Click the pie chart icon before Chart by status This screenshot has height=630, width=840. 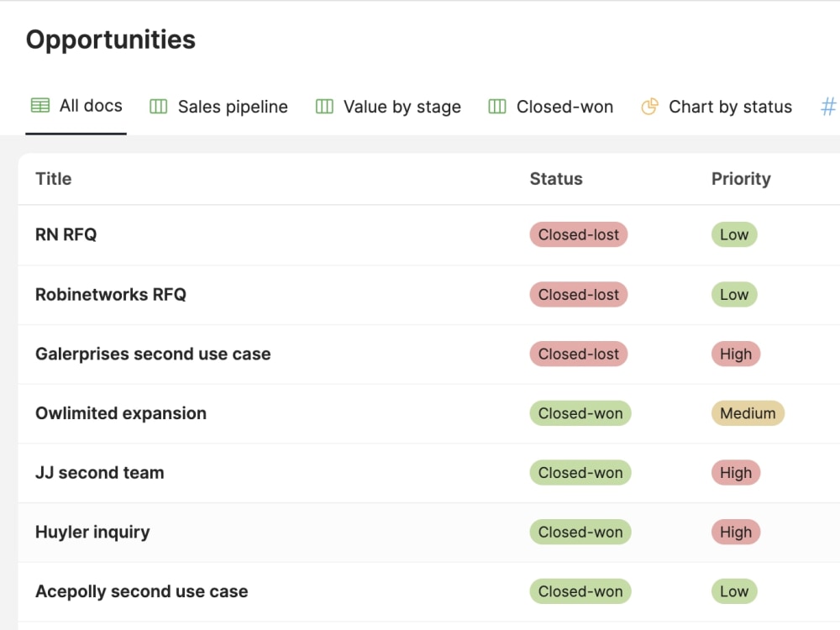tap(648, 106)
